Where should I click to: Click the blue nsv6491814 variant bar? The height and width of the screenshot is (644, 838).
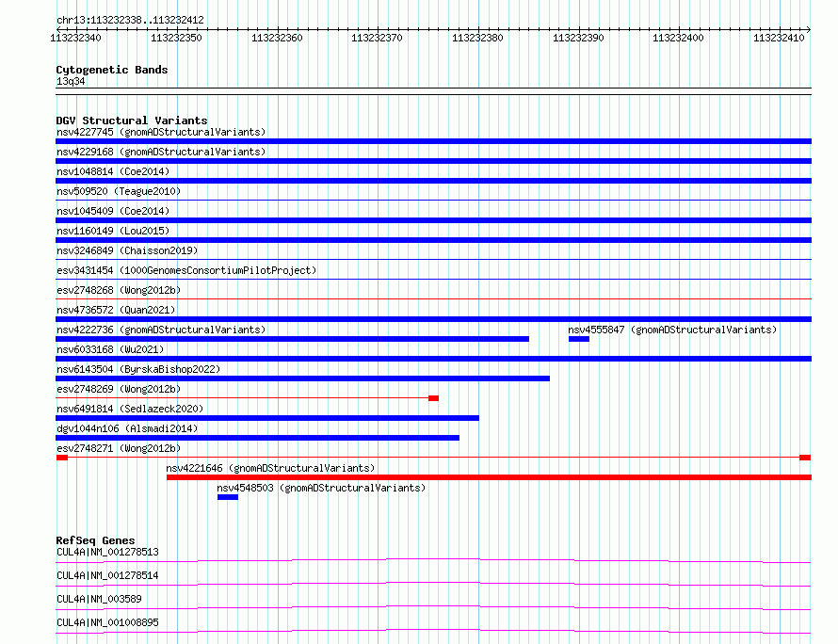pyautogui.click(x=267, y=418)
